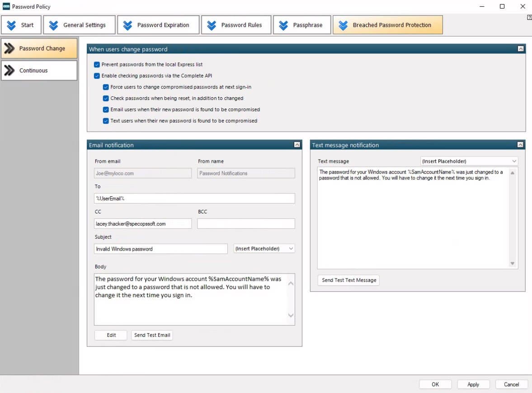Toggle 'Force users to change compromised passwords' checkbox
The width and height of the screenshot is (532, 393).
pos(106,87)
